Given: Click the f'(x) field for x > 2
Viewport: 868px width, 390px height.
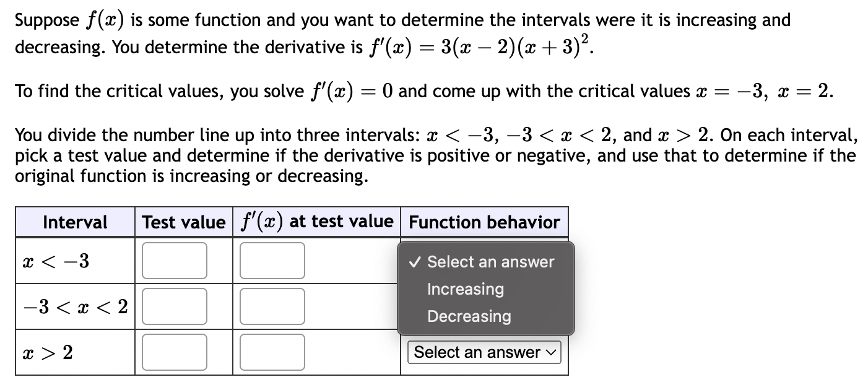Looking at the screenshot, I should pos(272,352).
